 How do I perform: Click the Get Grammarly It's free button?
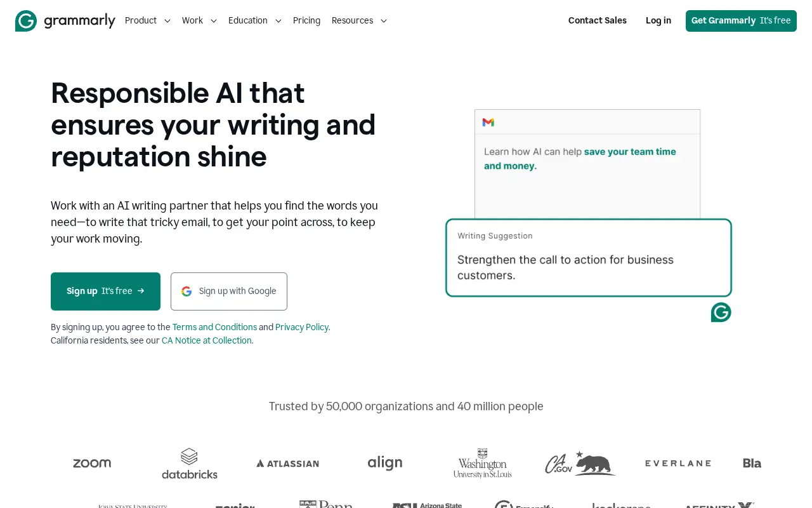click(741, 21)
